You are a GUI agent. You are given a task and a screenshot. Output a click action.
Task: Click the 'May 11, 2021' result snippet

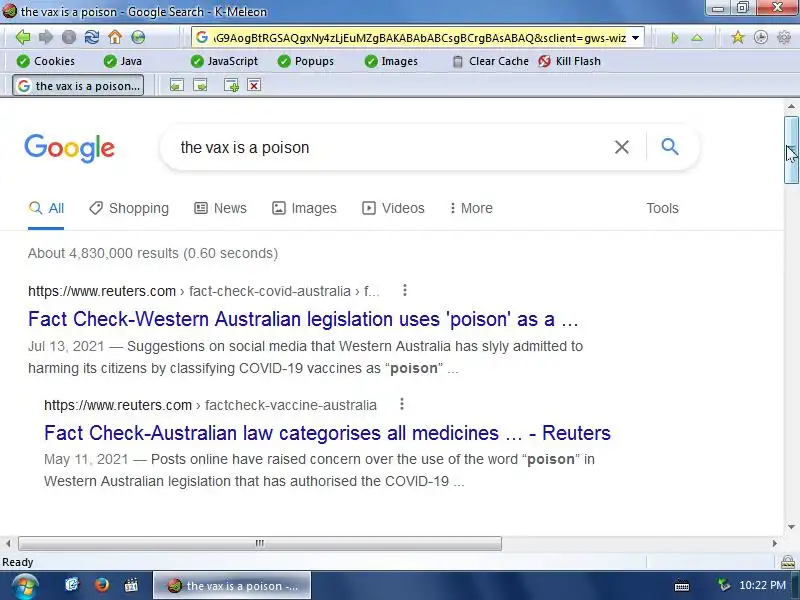click(x=319, y=470)
